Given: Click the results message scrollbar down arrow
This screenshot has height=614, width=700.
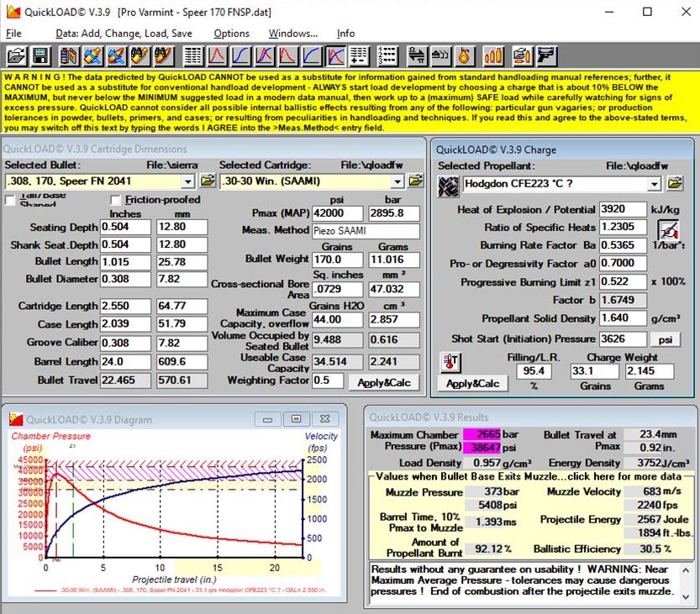Looking at the screenshot, I should 687,596.
